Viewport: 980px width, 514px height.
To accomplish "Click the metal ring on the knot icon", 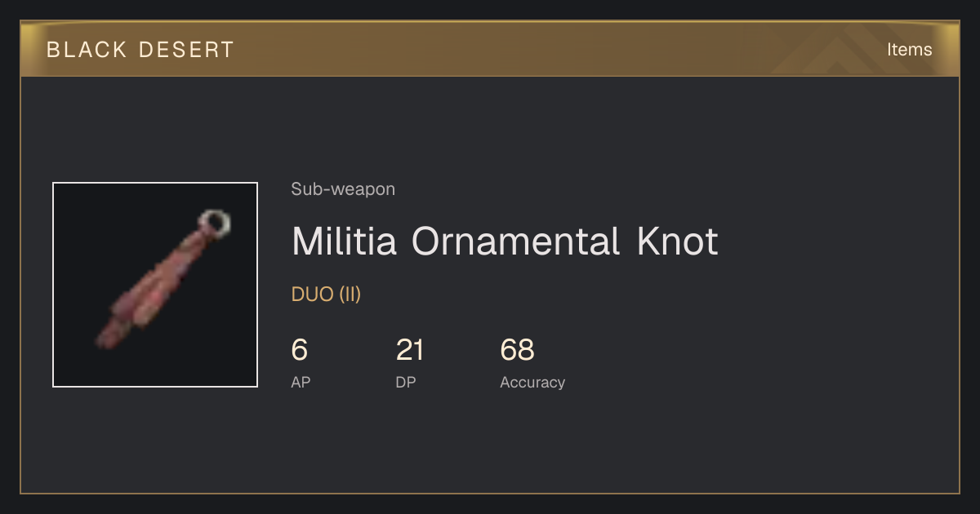I will pos(215,222).
